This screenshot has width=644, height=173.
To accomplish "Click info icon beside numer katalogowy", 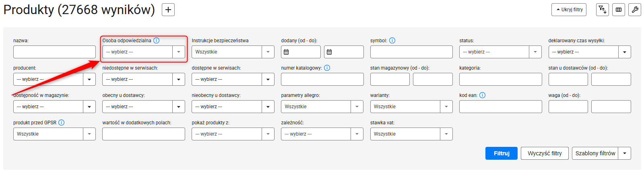I will [x=327, y=68].
